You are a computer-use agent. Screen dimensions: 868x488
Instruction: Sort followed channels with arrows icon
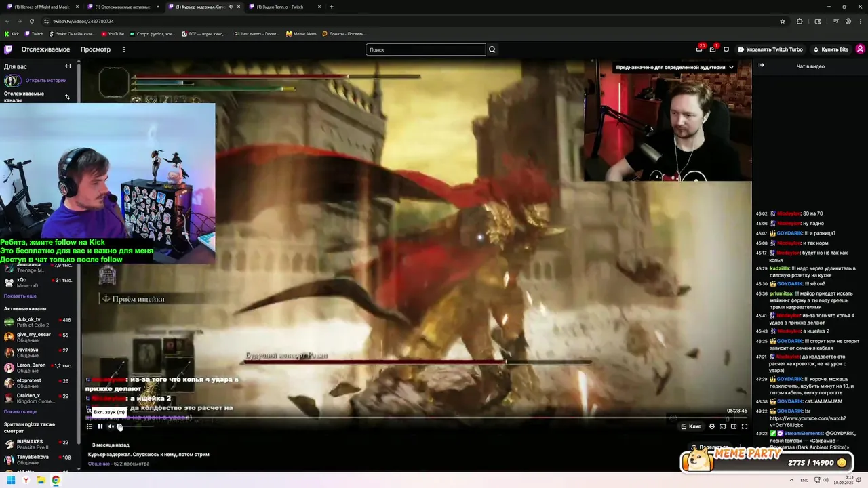click(67, 97)
